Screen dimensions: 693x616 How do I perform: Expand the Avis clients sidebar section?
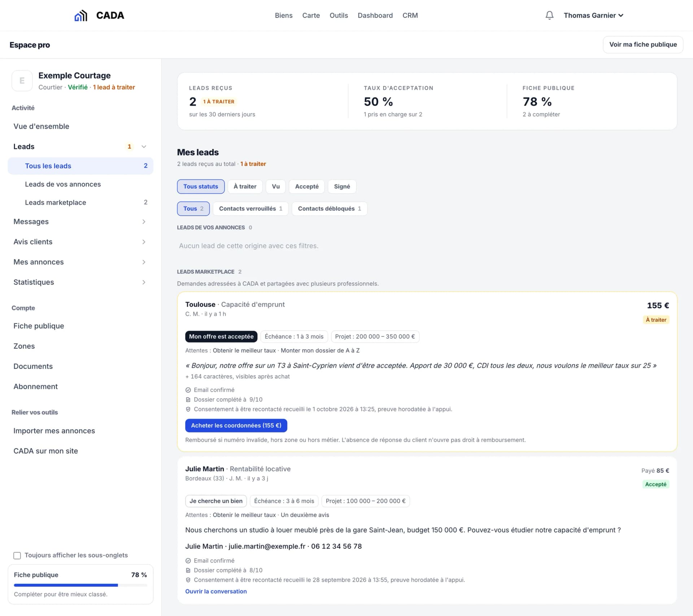pyautogui.click(x=144, y=242)
